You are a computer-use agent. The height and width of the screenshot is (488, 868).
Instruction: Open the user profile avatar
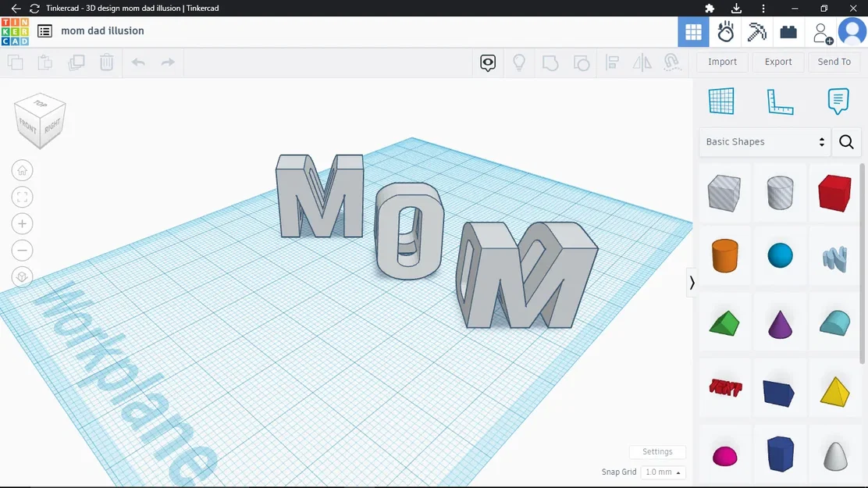852,31
